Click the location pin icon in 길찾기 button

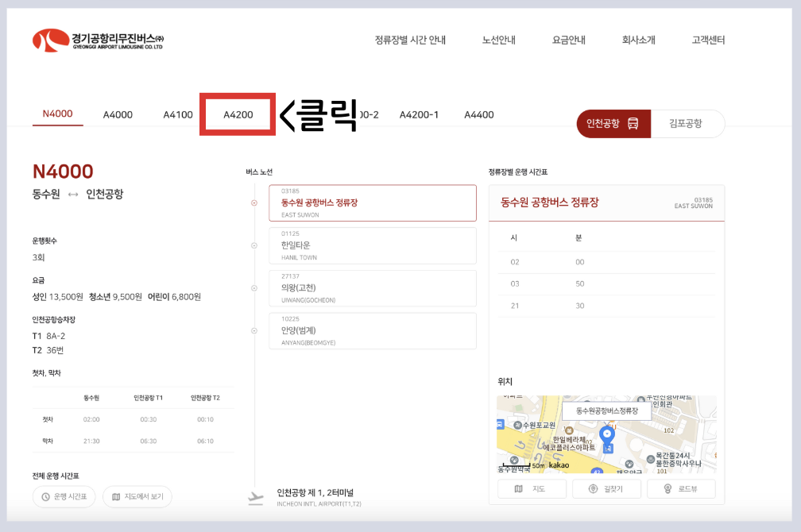pyautogui.click(x=594, y=488)
